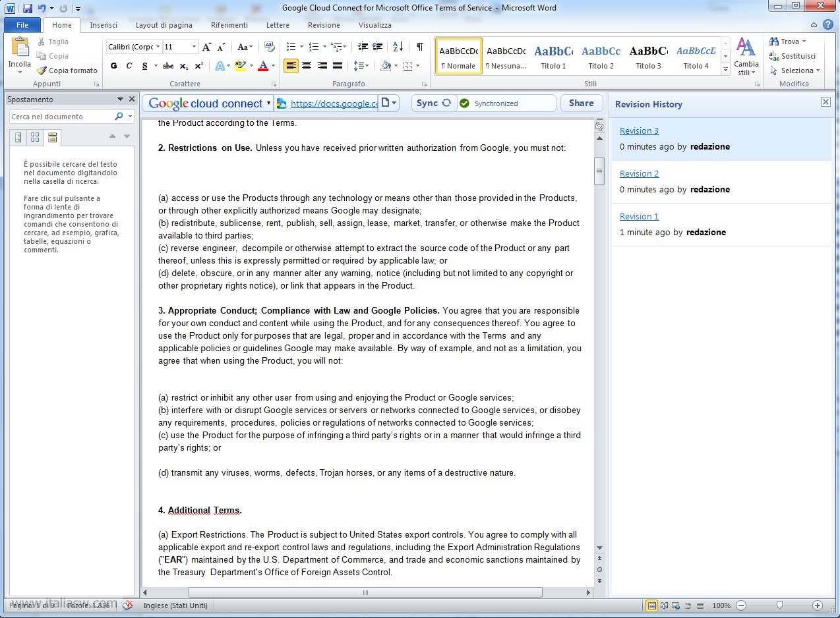Open the Revisione tab
The width and height of the screenshot is (840, 618).
(x=324, y=25)
